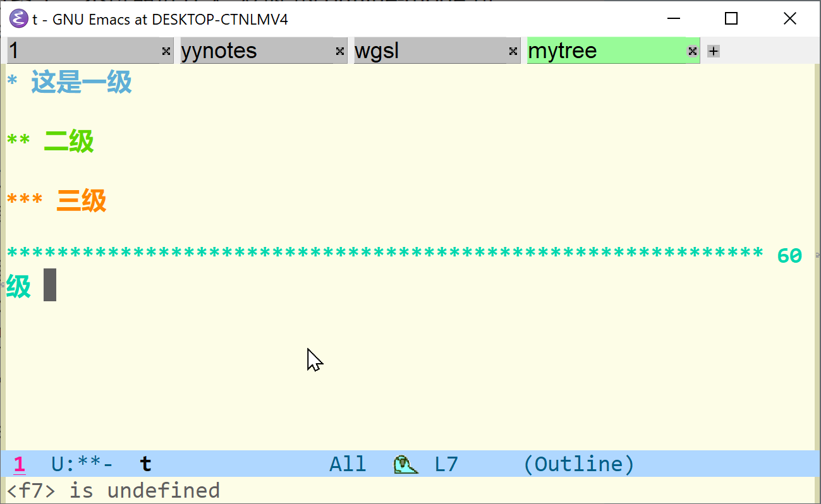Click the second-level heading 二级

(69, 141)
